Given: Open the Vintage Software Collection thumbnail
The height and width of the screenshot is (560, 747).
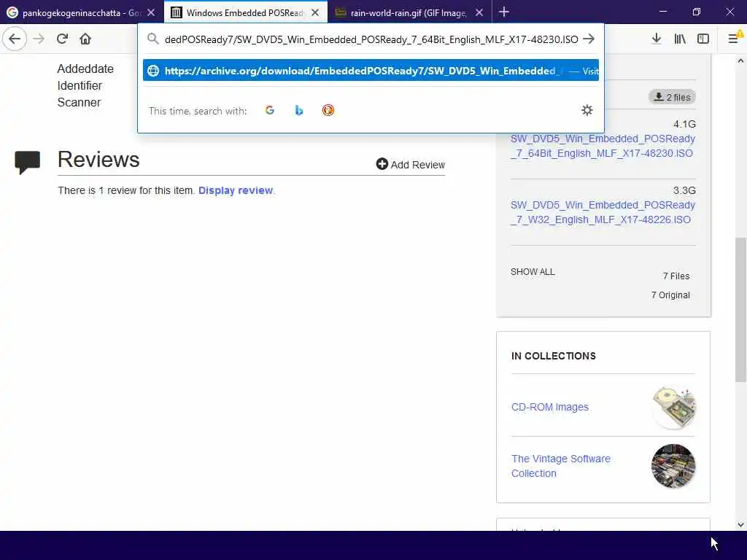Looking at the screenshot, I should (x=673, y=466).
